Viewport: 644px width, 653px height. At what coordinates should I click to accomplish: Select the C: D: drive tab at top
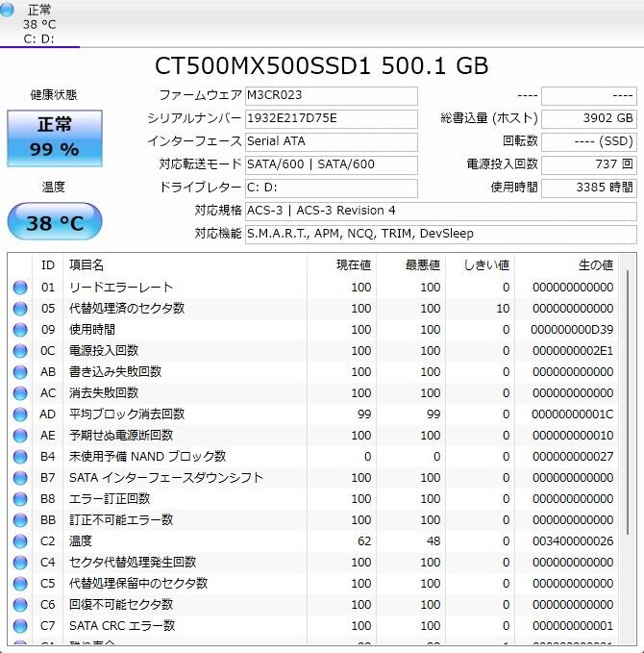pyautogui.click(x=39, y=24)
